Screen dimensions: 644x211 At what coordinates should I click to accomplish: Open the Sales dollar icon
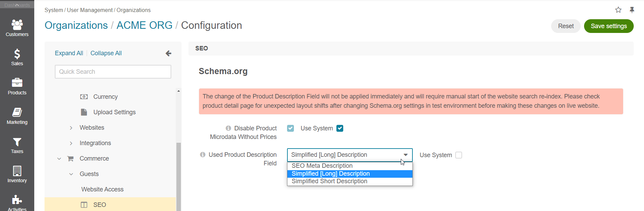coord(17,54)
